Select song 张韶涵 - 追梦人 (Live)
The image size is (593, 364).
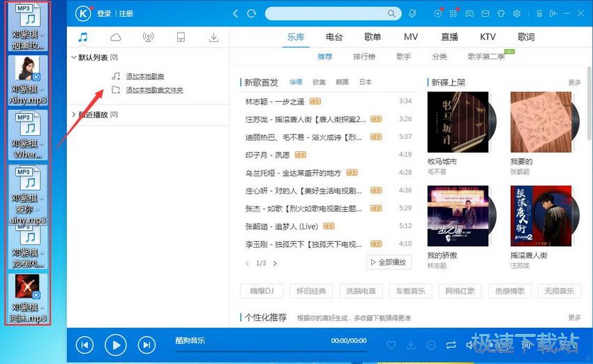coord(282,227)
